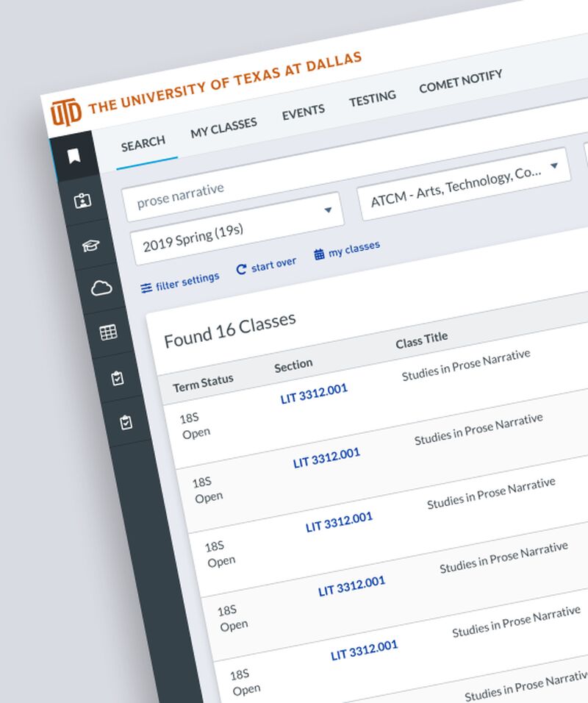Open the table grid sidebar icon
588x703 pixels.
(108, 332)
